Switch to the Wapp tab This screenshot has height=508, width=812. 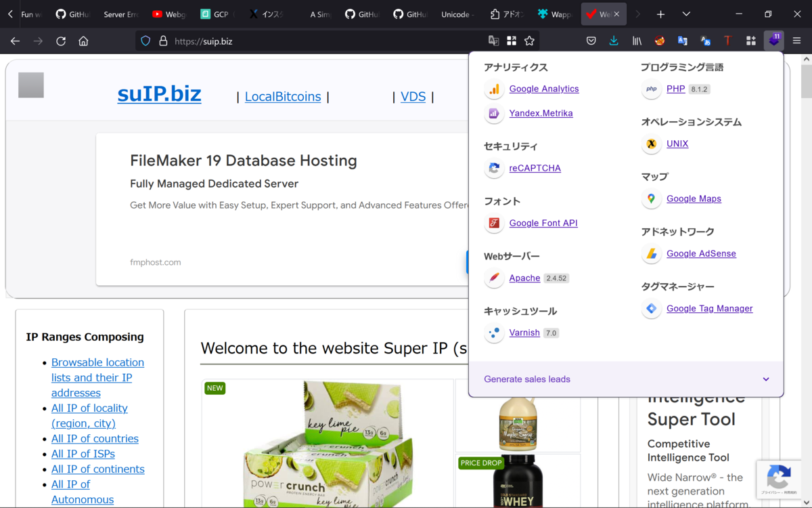coord(555,14)
